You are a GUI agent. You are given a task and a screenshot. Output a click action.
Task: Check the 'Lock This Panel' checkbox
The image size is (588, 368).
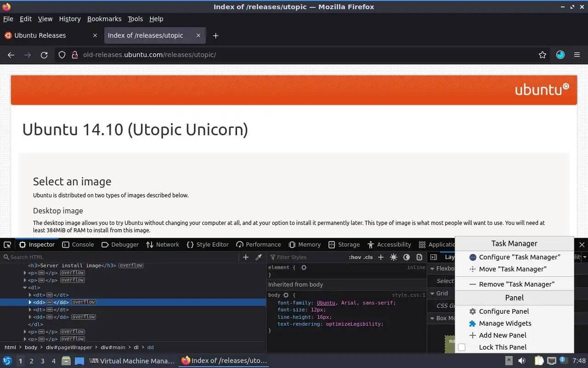462,347
